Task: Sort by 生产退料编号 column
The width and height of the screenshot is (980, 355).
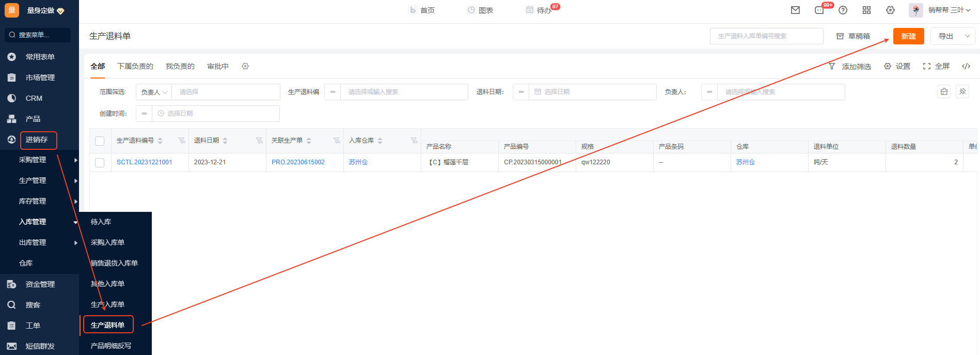Action: coord(160,141)
